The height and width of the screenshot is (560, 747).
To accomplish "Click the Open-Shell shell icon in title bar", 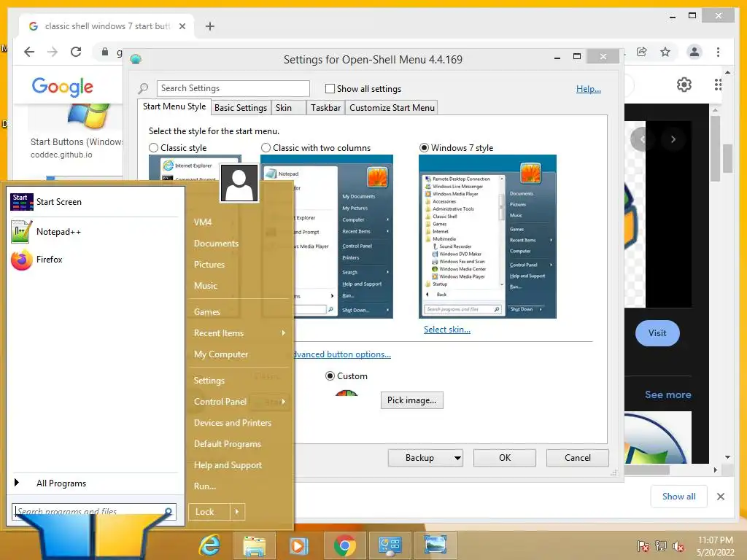I will pyautogui.click(x=136, y=59).
